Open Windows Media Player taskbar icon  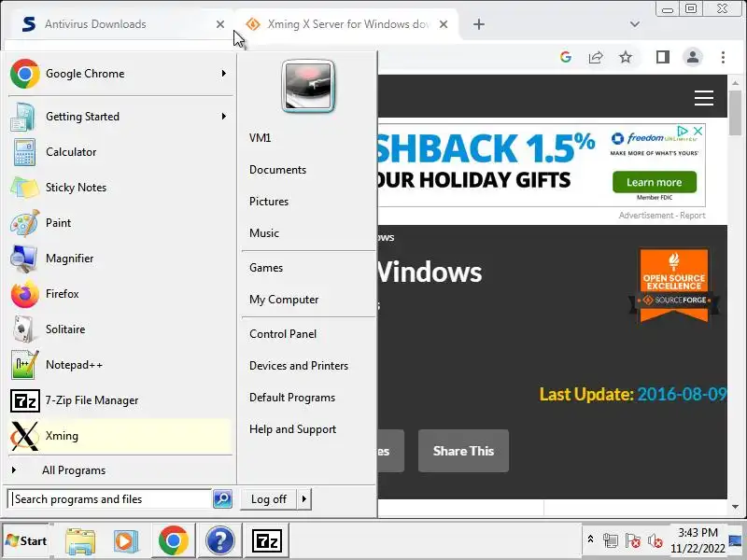tap(126, 541)
